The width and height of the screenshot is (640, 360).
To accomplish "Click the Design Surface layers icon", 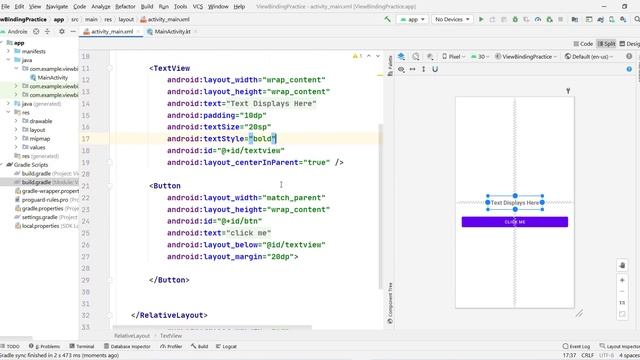I will (x=401, y=56).
